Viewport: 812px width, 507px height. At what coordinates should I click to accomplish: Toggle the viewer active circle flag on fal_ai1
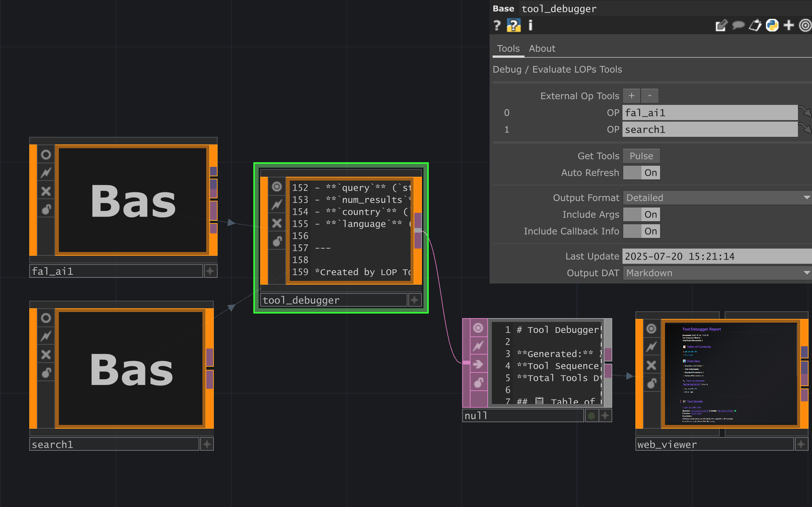46,154
